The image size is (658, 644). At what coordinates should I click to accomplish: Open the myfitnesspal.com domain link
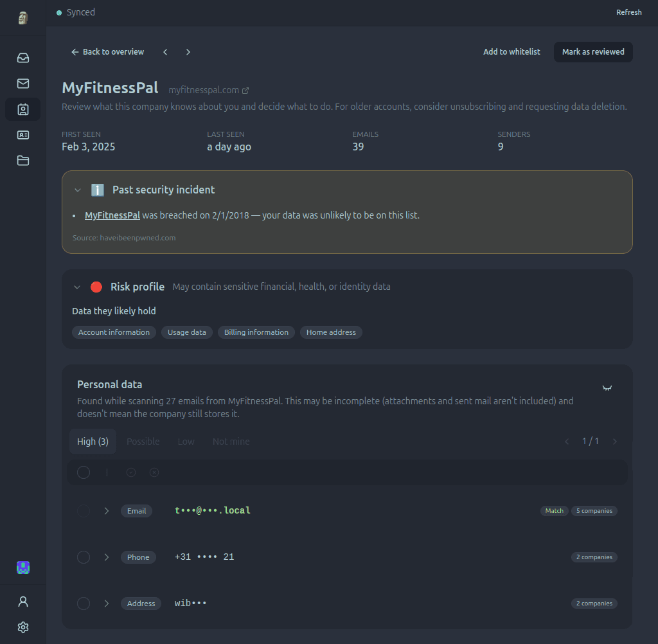204,90
